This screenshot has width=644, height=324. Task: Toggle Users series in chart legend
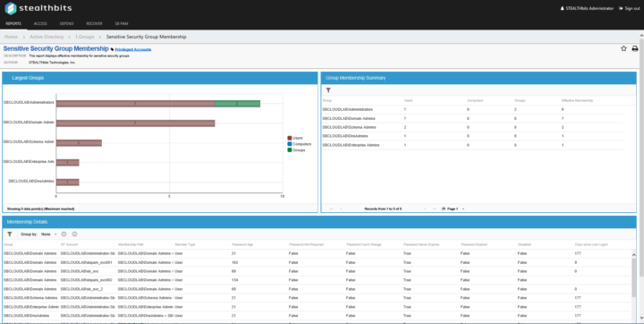295,138
